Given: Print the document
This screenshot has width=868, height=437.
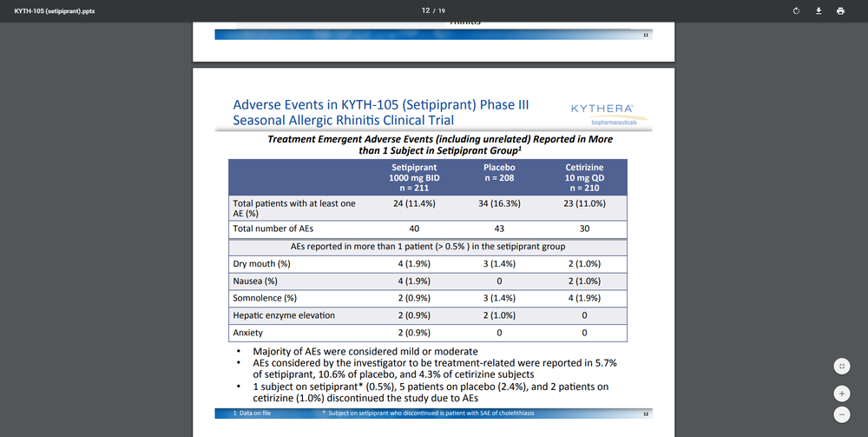Looking at the screenshot, I should click(x=840, y=10).
